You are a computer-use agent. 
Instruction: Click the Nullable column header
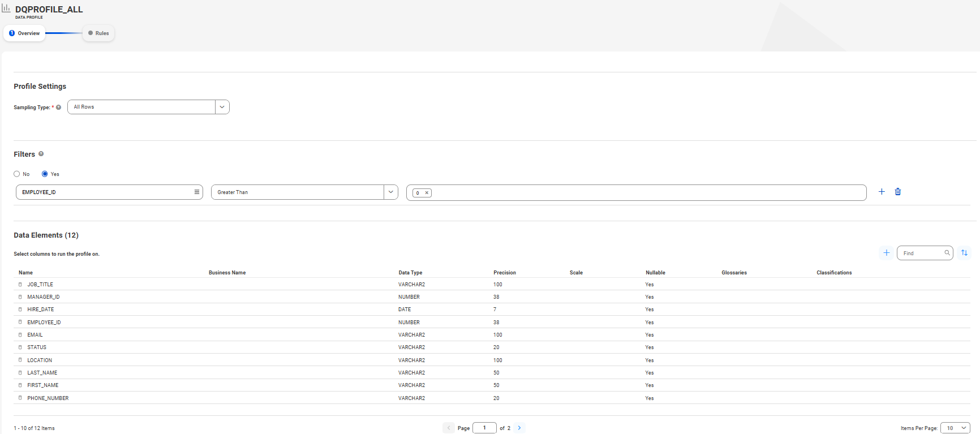[655, 273]
